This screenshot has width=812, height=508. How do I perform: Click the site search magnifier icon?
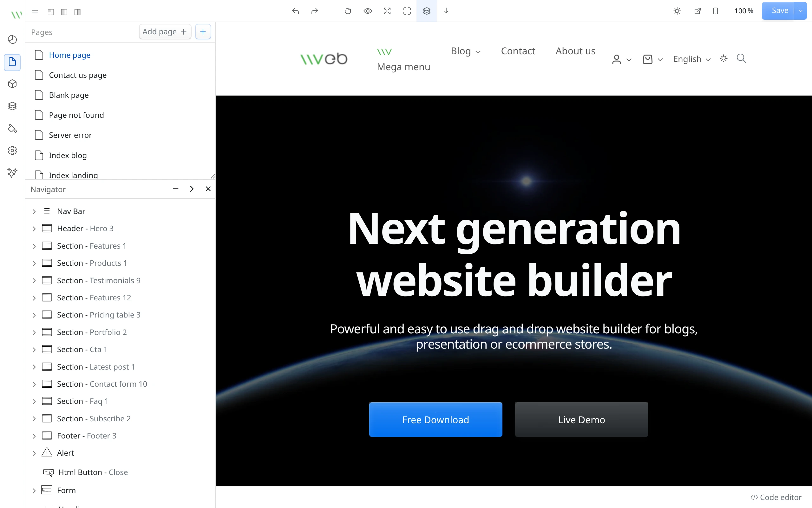click(741, 58)
